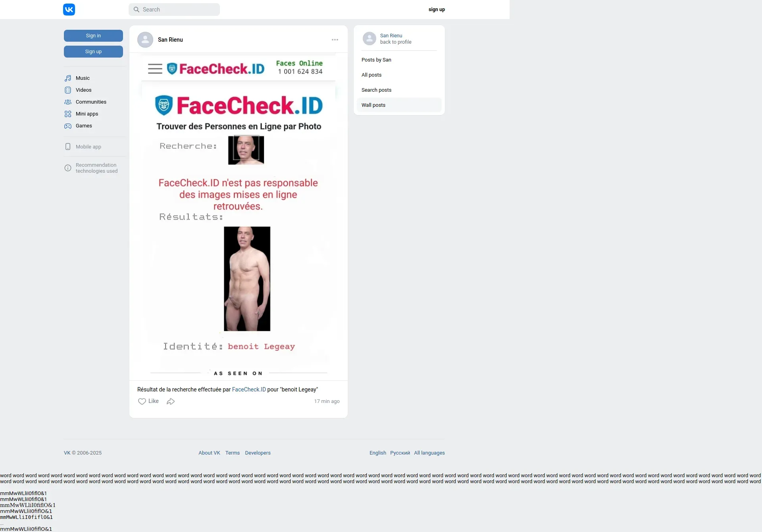Screen dimensions: 762x532
Task: Open Mini apps from left menu
Action: (87, 114)
